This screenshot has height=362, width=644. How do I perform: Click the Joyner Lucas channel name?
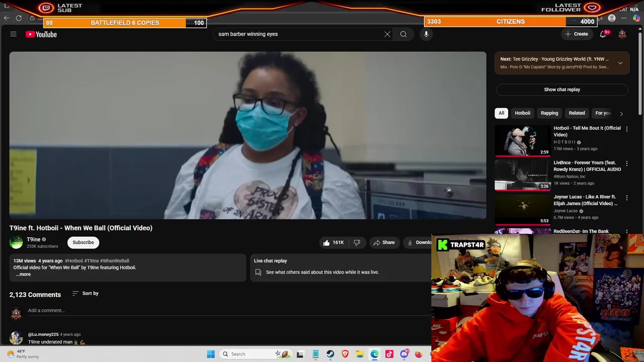pos(566,211)
